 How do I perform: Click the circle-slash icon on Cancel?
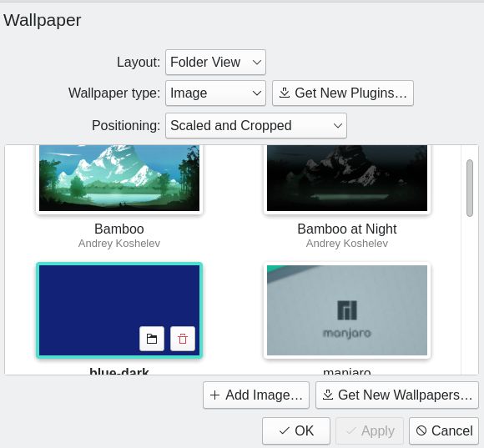pos(421,430)
